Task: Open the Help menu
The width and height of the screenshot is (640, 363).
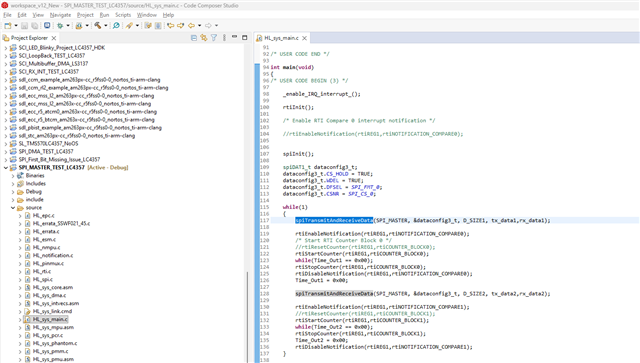Action: (168, 15)
